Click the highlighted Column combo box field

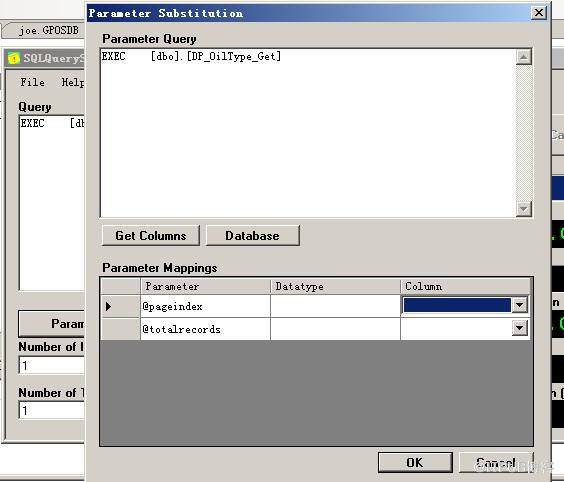pyautogui.click(x=456, y=305)
